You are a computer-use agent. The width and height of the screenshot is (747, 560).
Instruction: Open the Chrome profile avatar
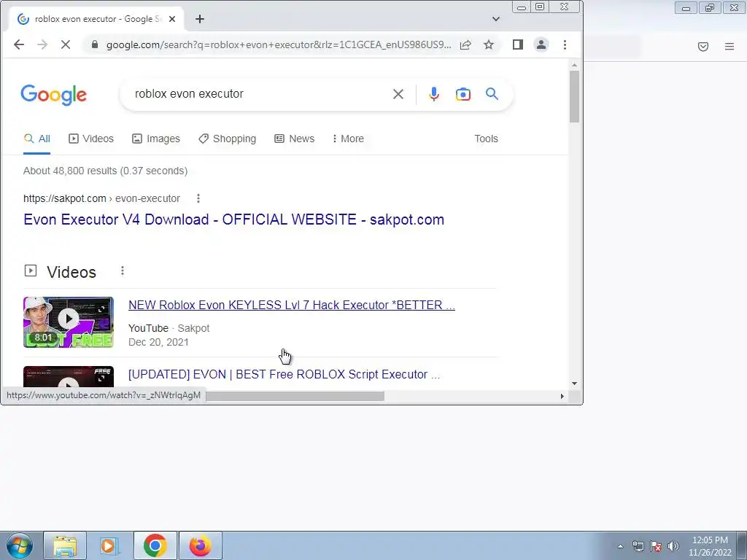pos(541,44)
